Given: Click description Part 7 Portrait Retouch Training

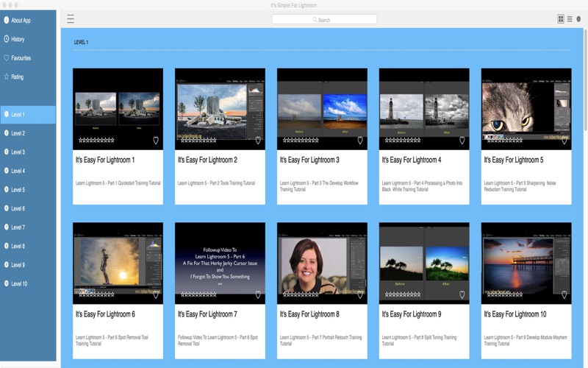Looking at the screenshot, I should pos(320,340).
